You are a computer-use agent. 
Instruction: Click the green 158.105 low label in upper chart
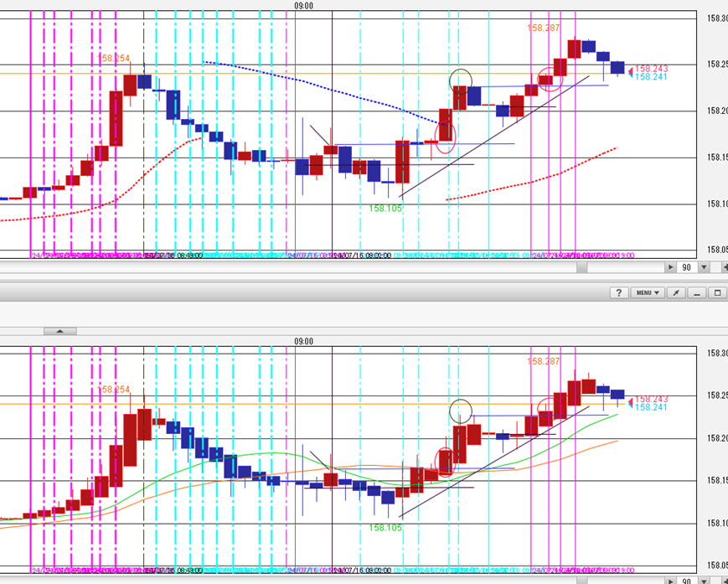tap(385, 208)
